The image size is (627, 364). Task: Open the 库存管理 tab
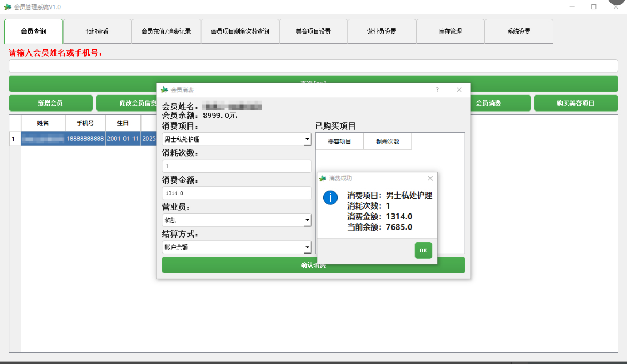click(450, 31)
